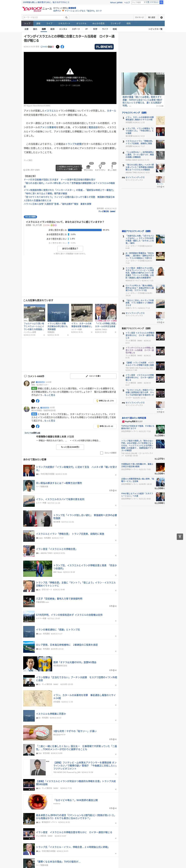Image resolution: width=186 pixels, height=868 pixels.
Task: Click the コメントを書く button
Action: tap(93, 376)
